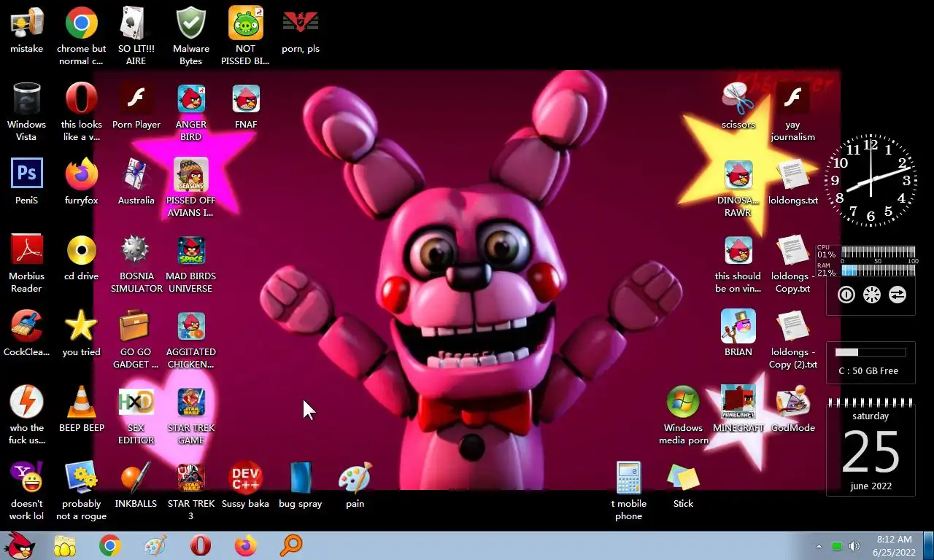Screen dimensions: 934x560
Task: Open the HxD hex editor desktop icon
Action: (136, 402)
